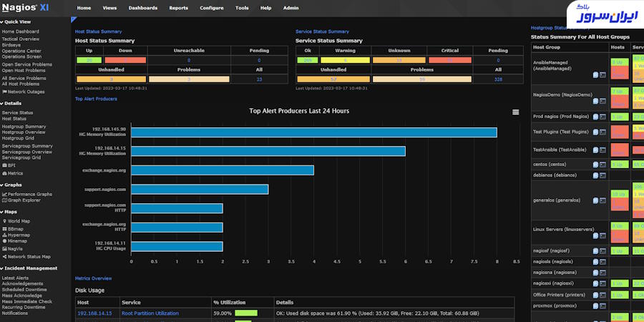Open command terminal icon for Office Printers hostgroup
Viewport: 644px width, 322px height.
tap(602, 295)
